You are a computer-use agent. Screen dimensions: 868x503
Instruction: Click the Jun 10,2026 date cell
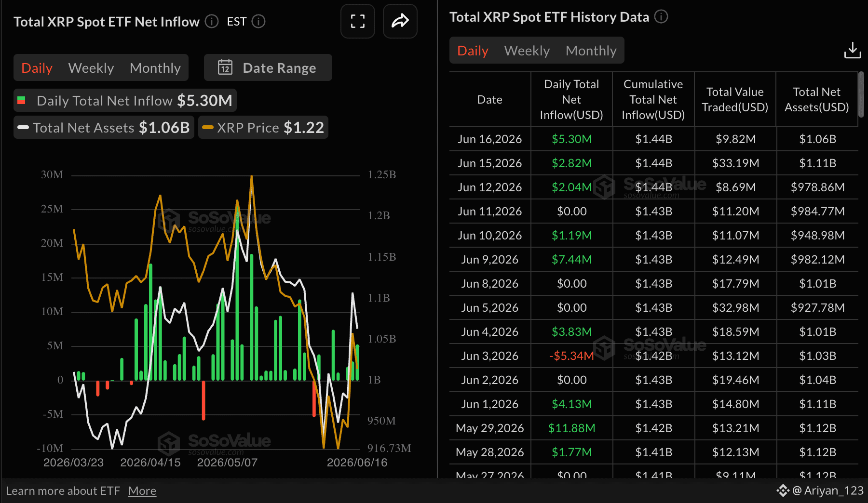click(x=490, y=236)
